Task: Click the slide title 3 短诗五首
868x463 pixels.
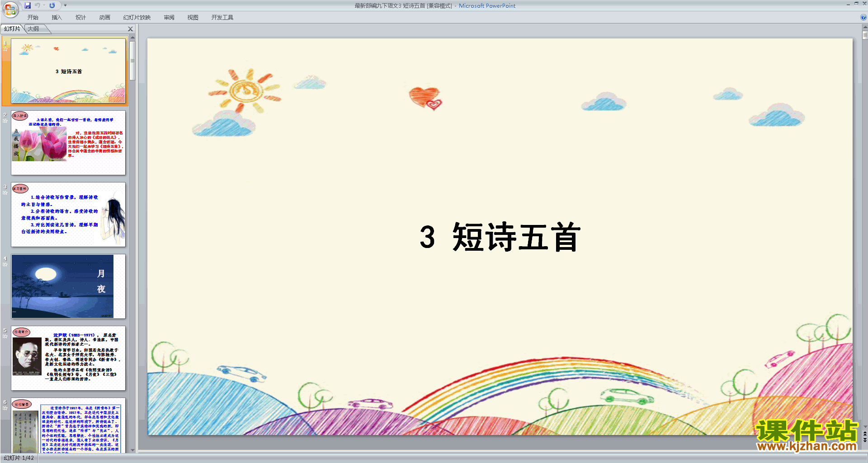Action: click(500, 237)
